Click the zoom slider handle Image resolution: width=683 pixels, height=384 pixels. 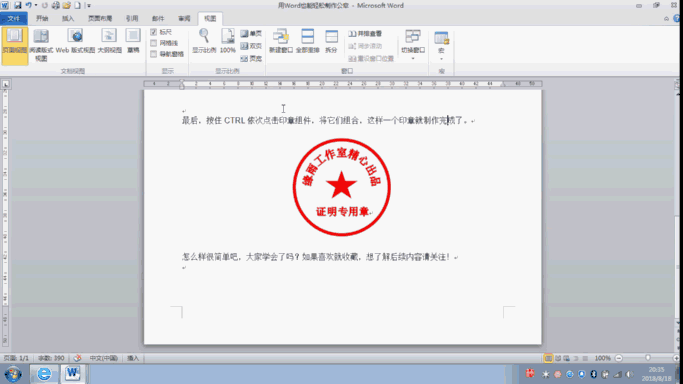tap(648, 358)
